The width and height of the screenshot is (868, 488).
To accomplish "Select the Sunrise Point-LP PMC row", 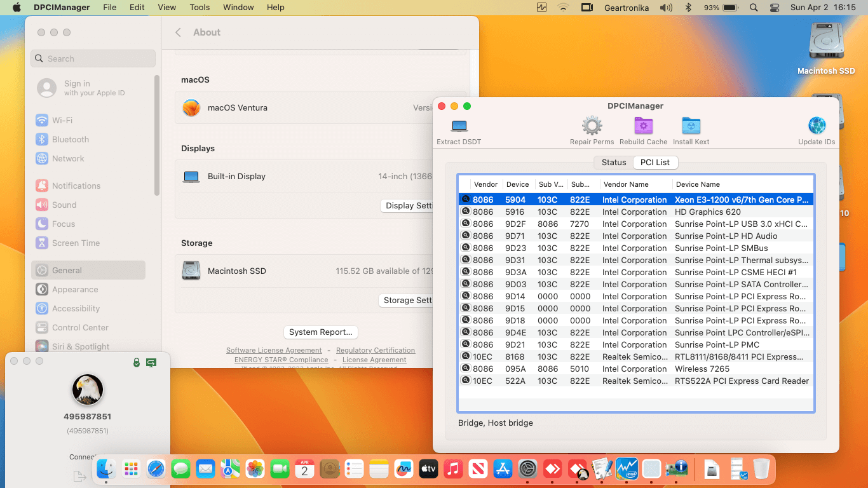I will (x=635, y=344).
